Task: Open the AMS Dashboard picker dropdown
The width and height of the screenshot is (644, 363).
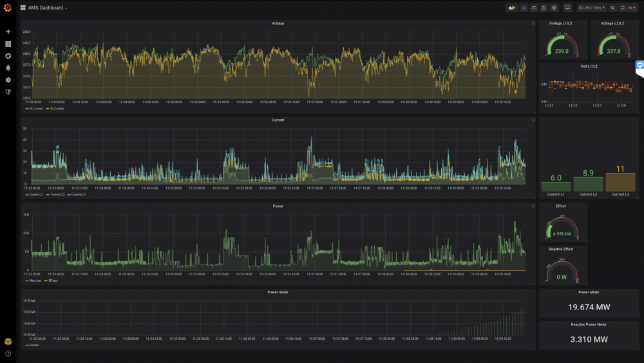Action: [x=48, y=8]
